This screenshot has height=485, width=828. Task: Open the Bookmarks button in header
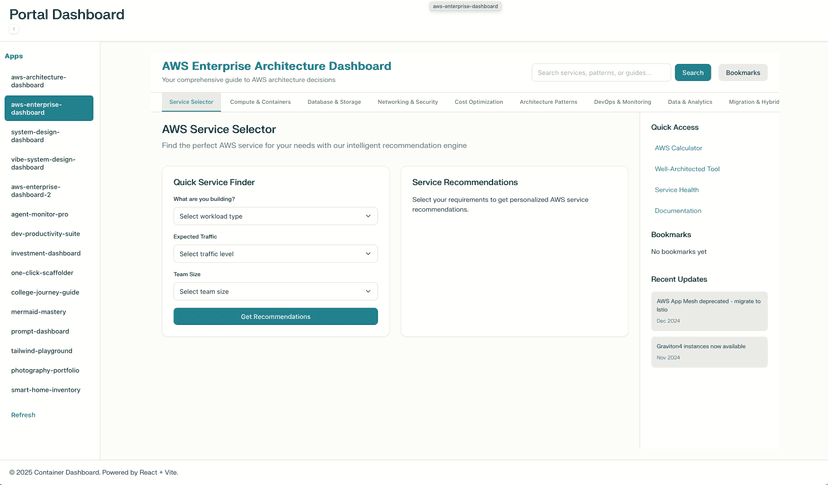click(x=742, y=72)
